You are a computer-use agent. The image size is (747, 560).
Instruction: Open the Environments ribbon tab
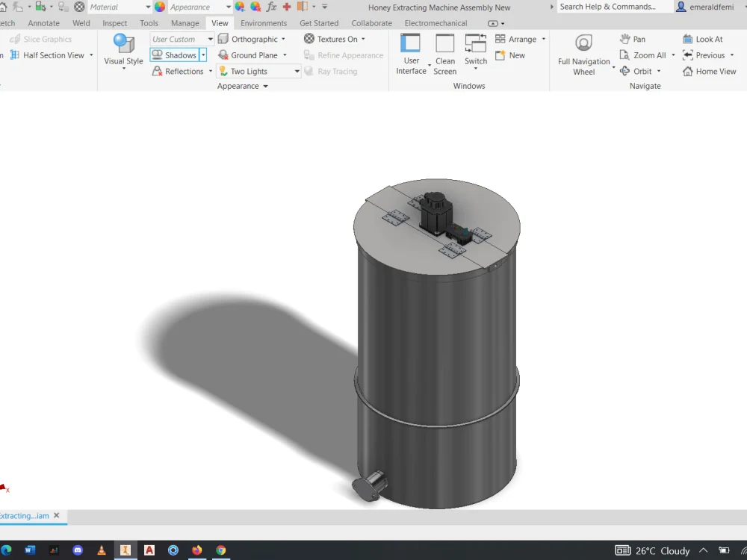(264, 23)
